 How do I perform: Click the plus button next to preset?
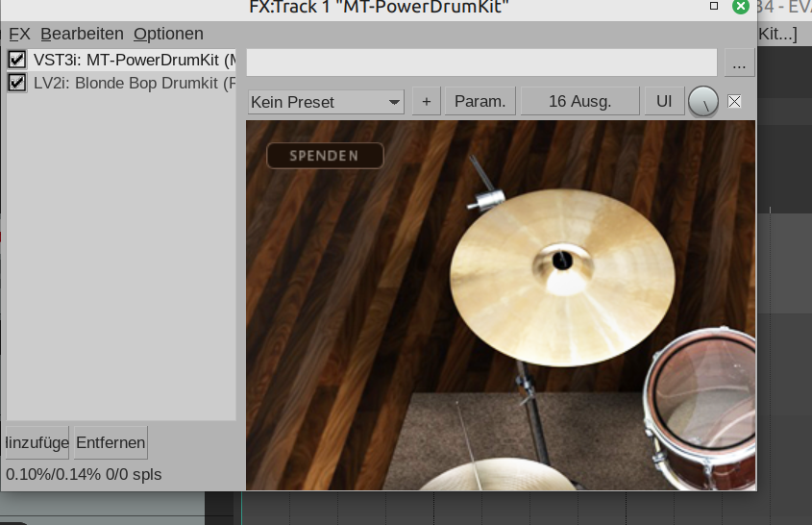click(x=427, y=102)
